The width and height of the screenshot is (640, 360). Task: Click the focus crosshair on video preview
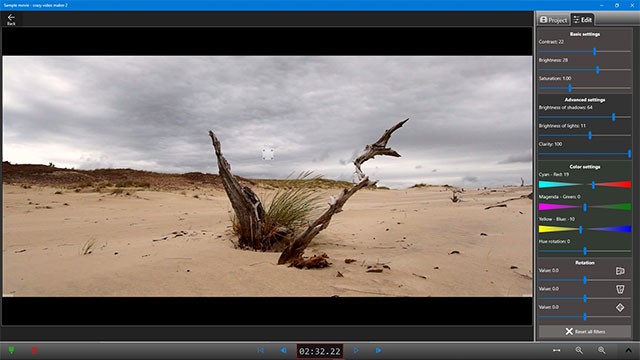tap(268, 154)
